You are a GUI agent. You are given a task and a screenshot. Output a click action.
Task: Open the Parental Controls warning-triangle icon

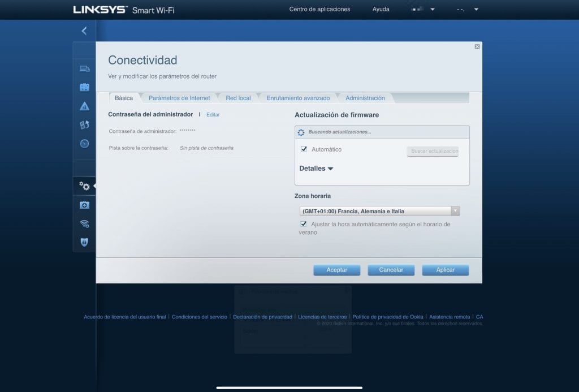[84, 106]
